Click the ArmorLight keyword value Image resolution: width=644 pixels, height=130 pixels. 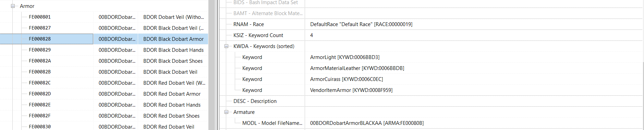(x=345, y=57)
